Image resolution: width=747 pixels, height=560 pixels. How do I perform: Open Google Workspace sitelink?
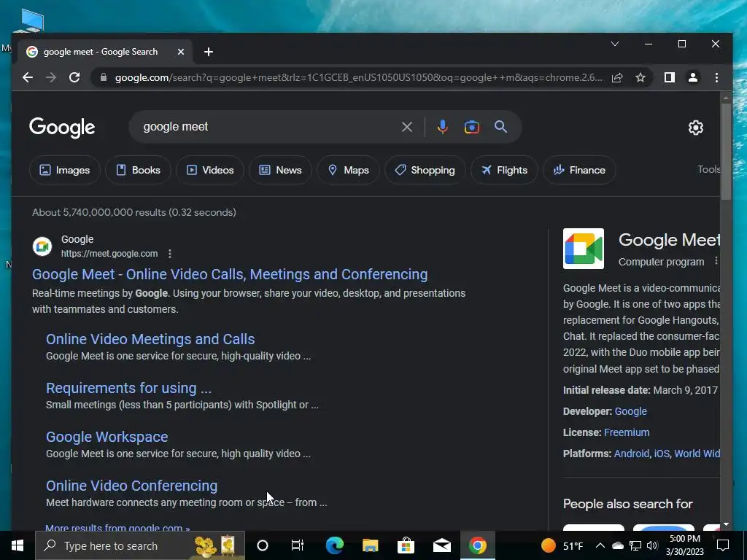tap(107, 437)
